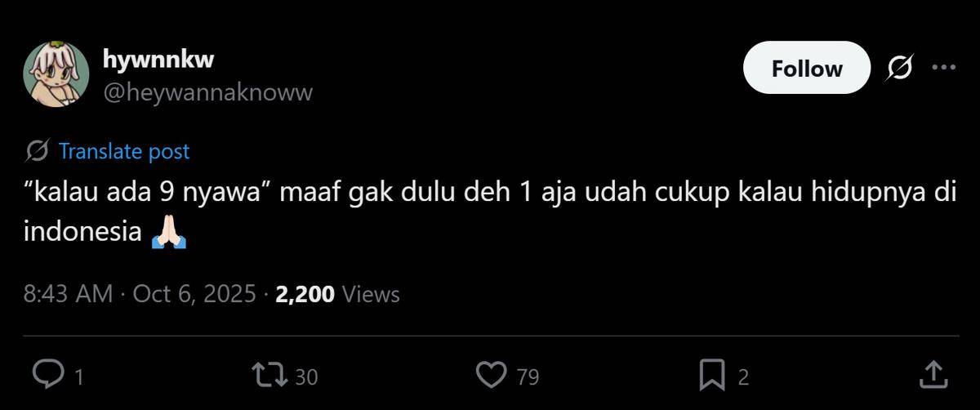Click the reply count 1
Viewport: 980px width, 410px height.
pyautogui.click(x=78, y=377)
